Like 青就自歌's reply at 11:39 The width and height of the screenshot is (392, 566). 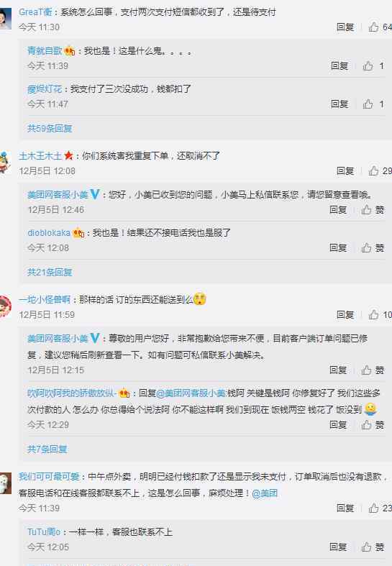373,65
